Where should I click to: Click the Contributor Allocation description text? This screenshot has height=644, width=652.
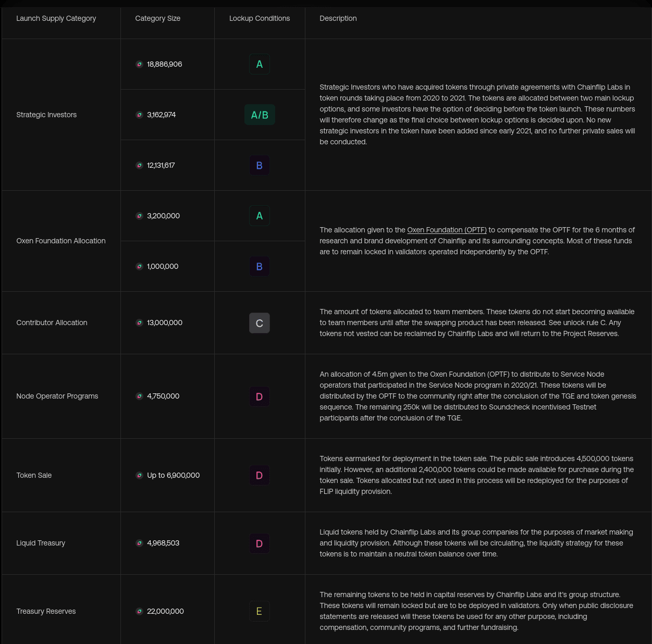(477, 323)
